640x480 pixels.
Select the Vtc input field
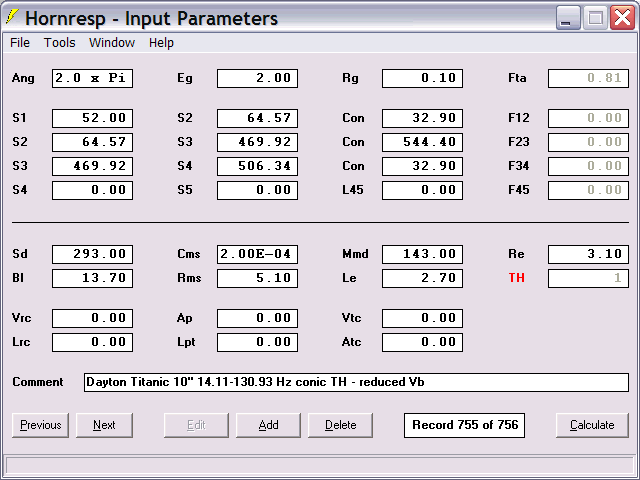point(422,318)
